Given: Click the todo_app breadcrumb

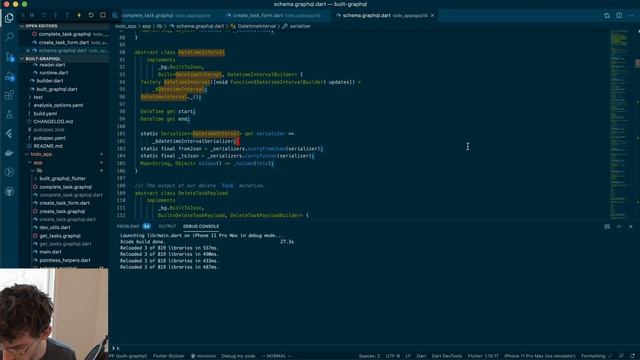Looking at the screenshot, I should [125, 26].
